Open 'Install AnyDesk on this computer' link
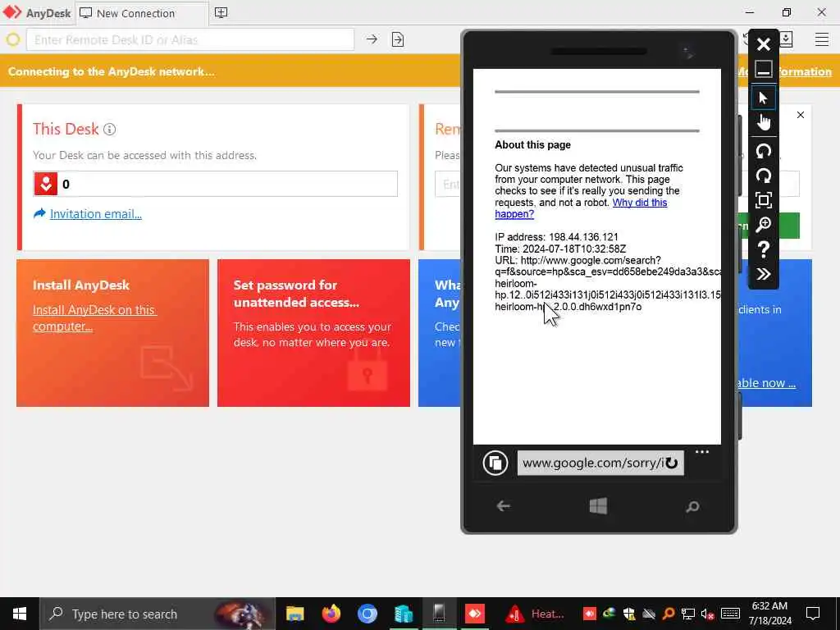Viewport: 840px width, 630px height. click(94, 317)
